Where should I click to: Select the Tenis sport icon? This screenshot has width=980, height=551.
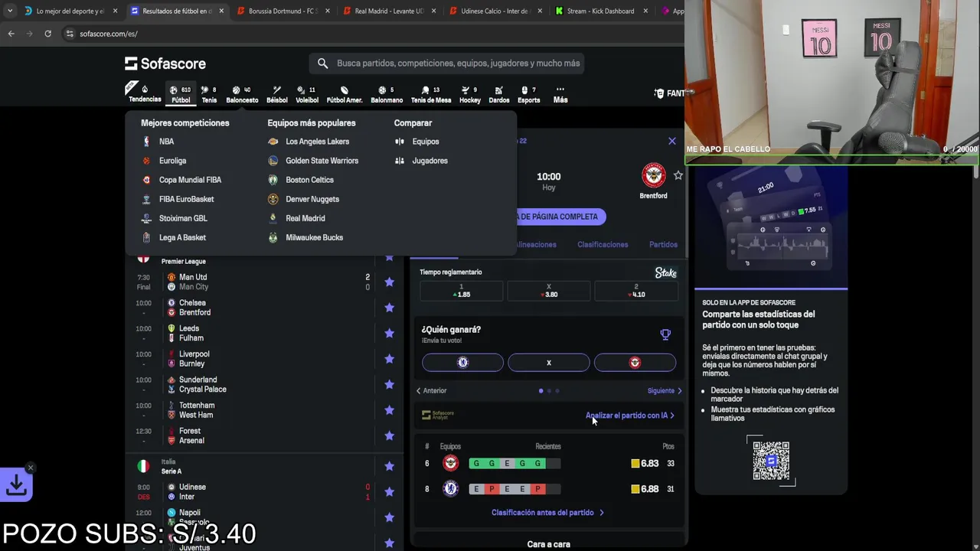[x=209, y=94]
